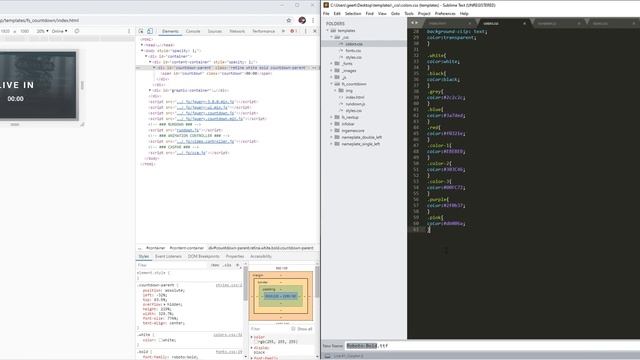Close the colors.css tab in Sublime
The image size is (640, 360).
524,23
